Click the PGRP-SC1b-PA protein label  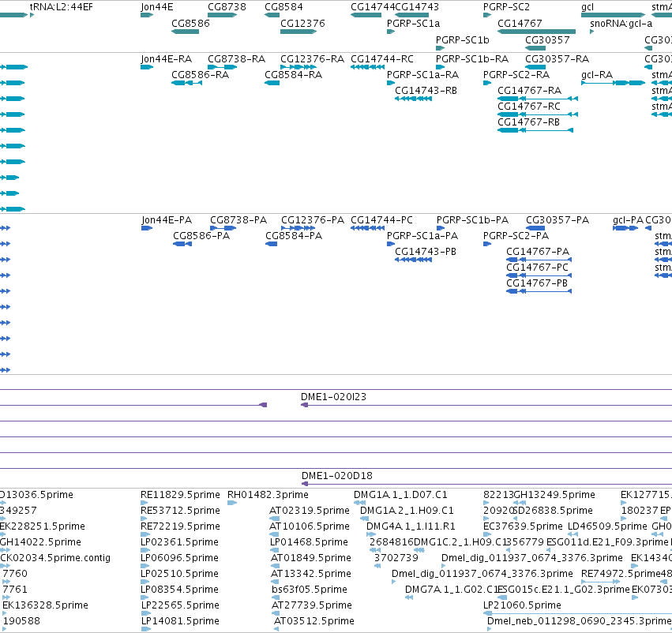pyautogui.click(x=472, y=219)
